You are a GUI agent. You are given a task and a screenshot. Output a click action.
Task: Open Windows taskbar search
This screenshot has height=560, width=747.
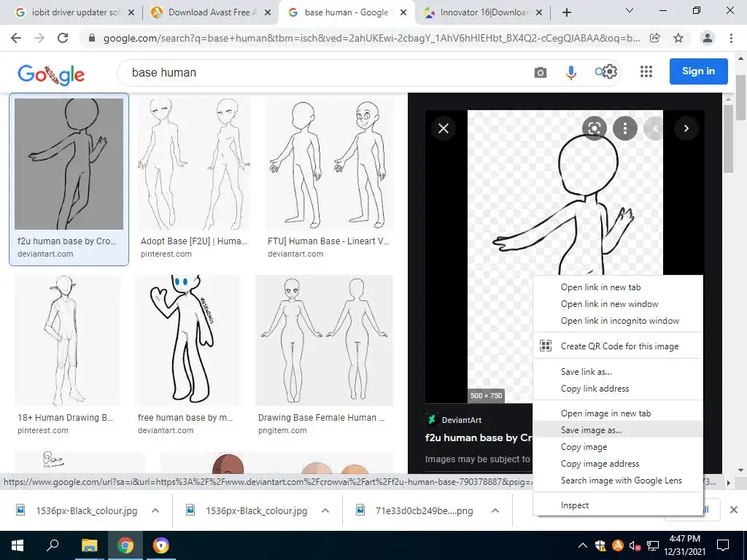(x=53, y=545)
